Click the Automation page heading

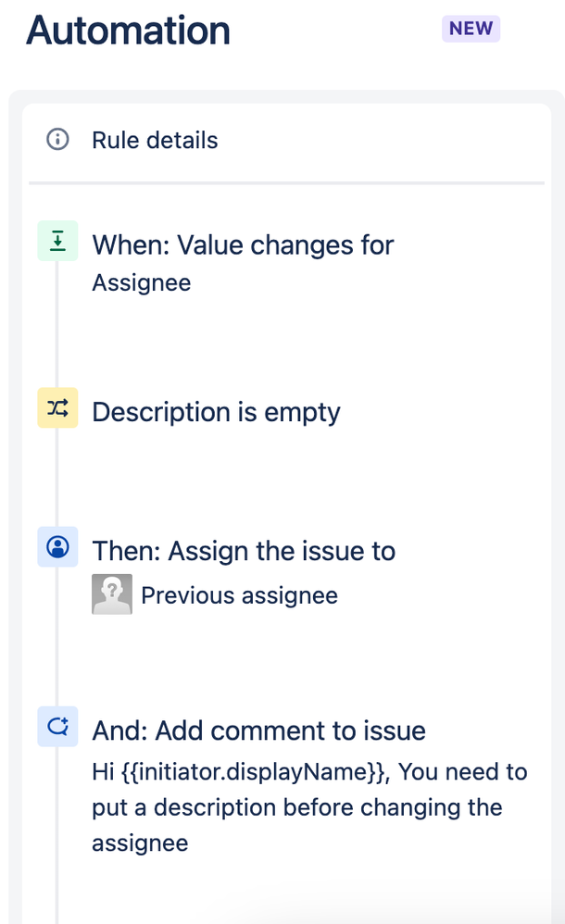129,31
